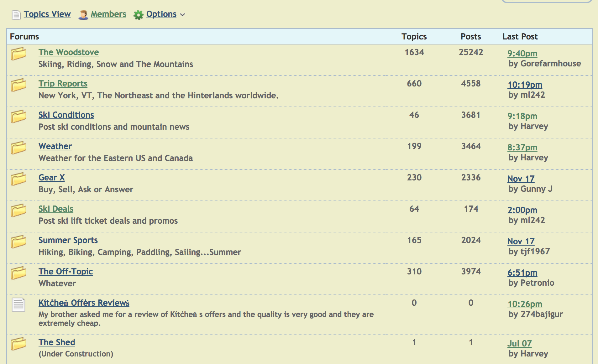Open the Members list
The height and width of the screenshot is (364, 598).
click(108, 14)
